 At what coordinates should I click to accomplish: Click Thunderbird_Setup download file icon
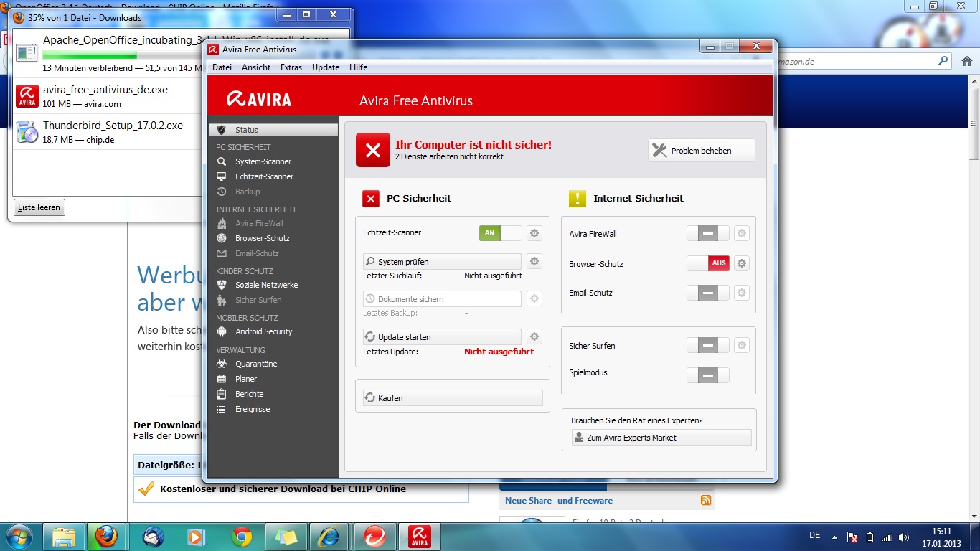click(27, 132)
